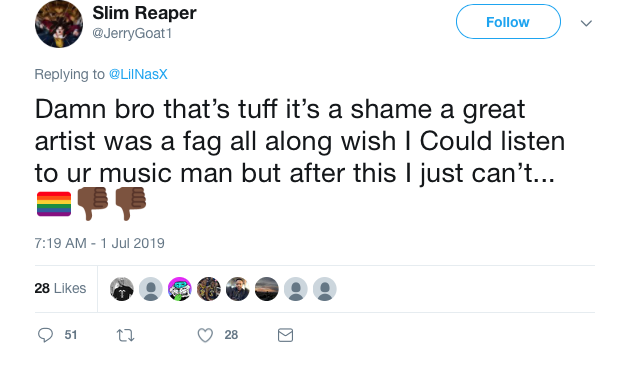
Task: Open the pink-bordered cartoon liker avatar
Action: [179, 289]
